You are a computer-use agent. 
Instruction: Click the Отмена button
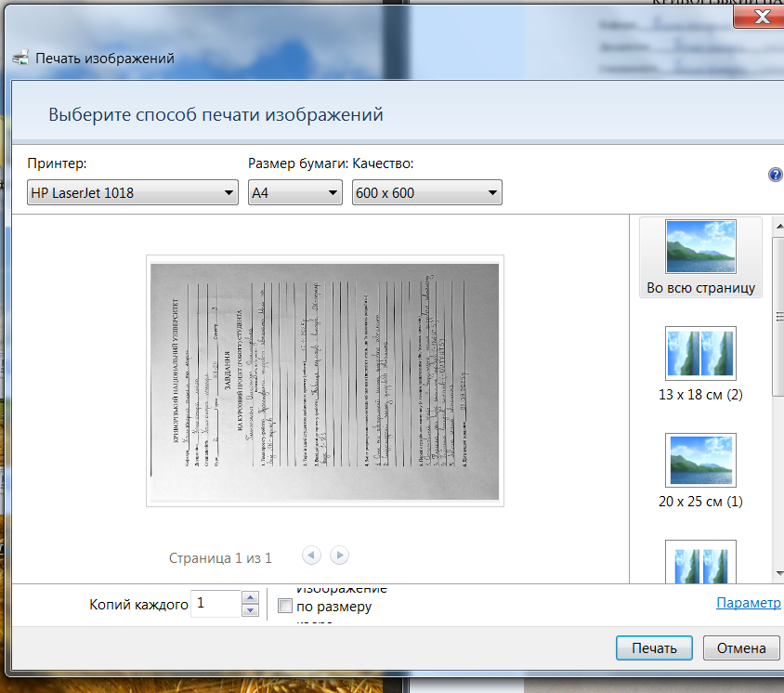click(x=741, y=648)
